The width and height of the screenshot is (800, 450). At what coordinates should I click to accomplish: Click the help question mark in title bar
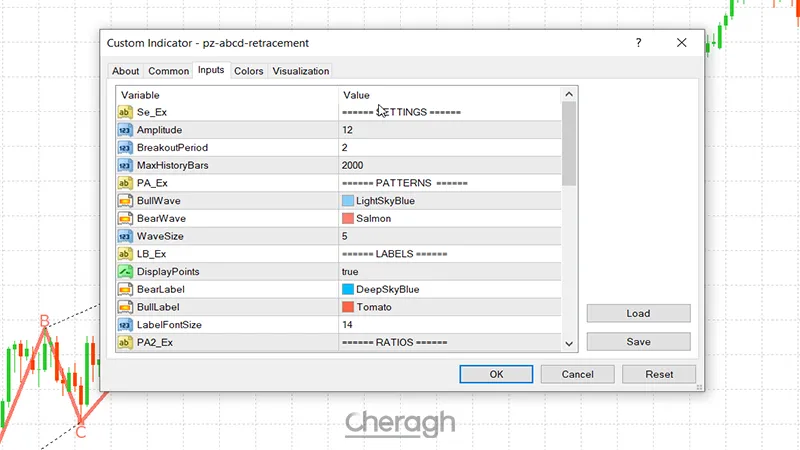click(637, 43)
